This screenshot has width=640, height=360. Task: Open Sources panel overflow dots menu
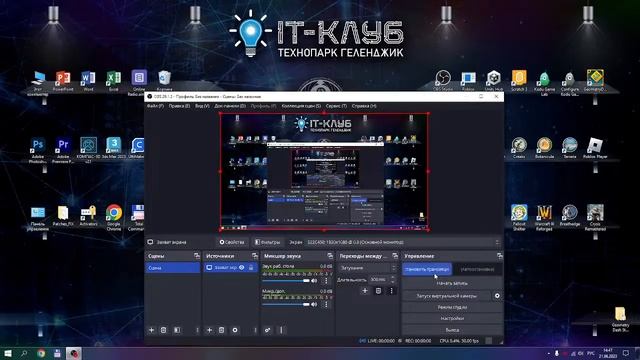click(255, 330)
